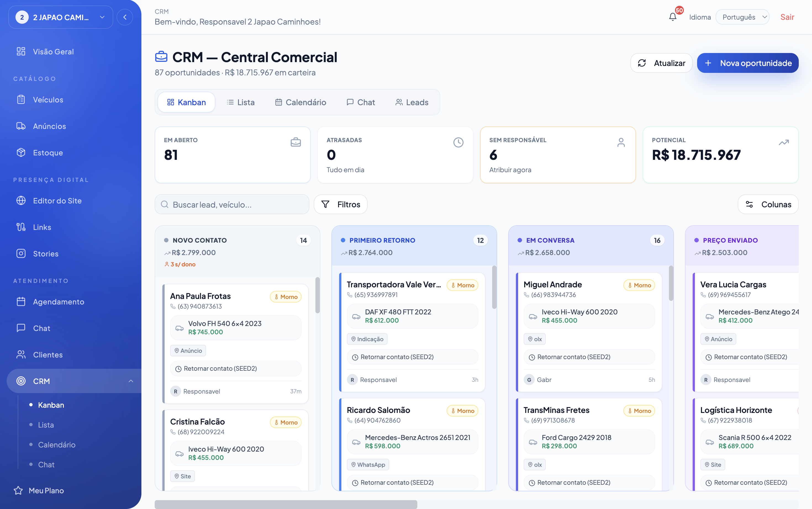Click the Sair link
This screenshot has height=509, width=812.
[787, 17]
